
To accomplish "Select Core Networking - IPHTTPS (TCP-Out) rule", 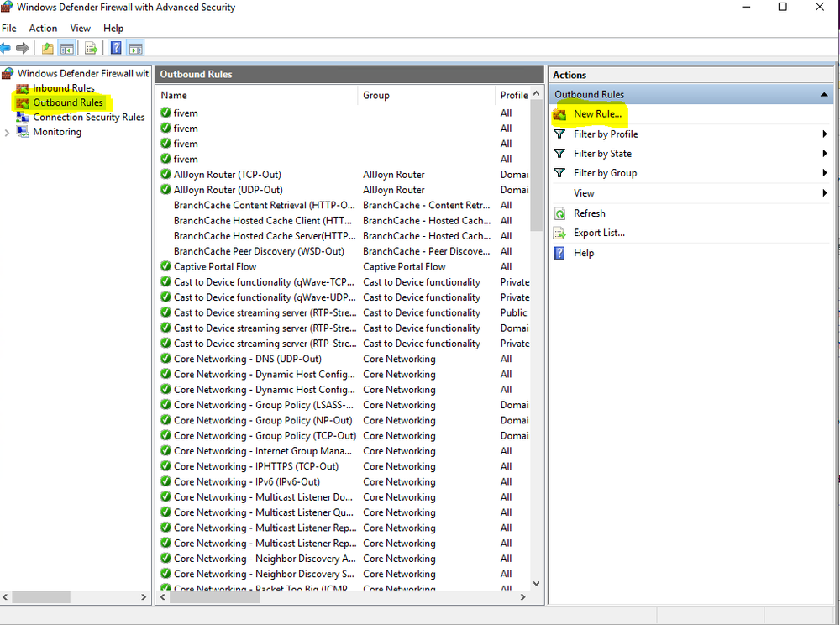I will tap(256, 466).
